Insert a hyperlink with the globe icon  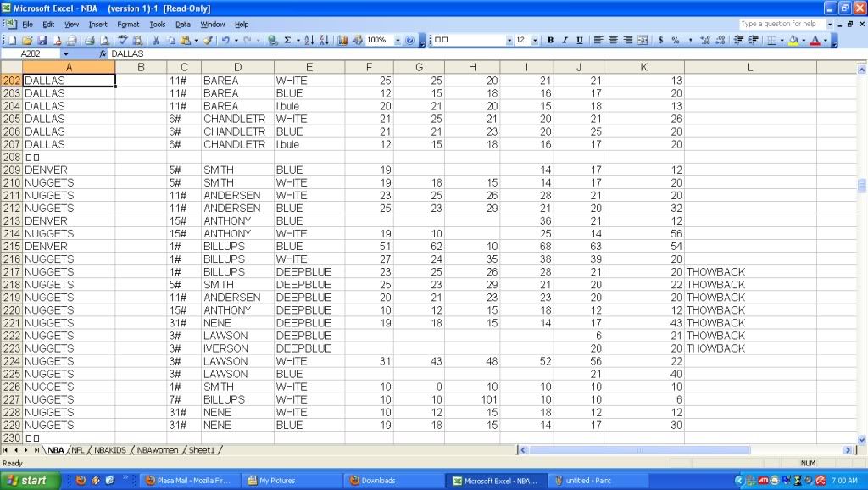(272, 40)
